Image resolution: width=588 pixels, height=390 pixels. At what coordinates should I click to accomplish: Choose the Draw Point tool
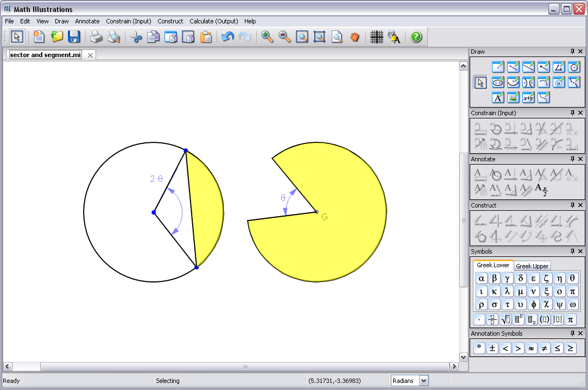tap(498, 67)
